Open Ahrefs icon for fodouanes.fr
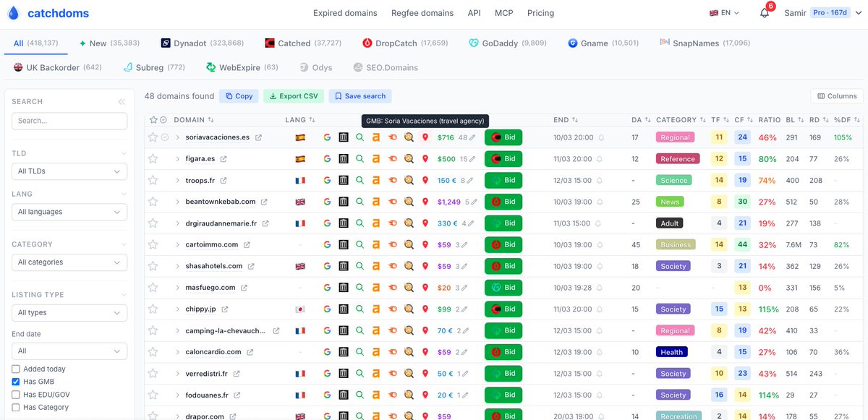This screenshot has height=420, width=868. (x=376, y=395)
